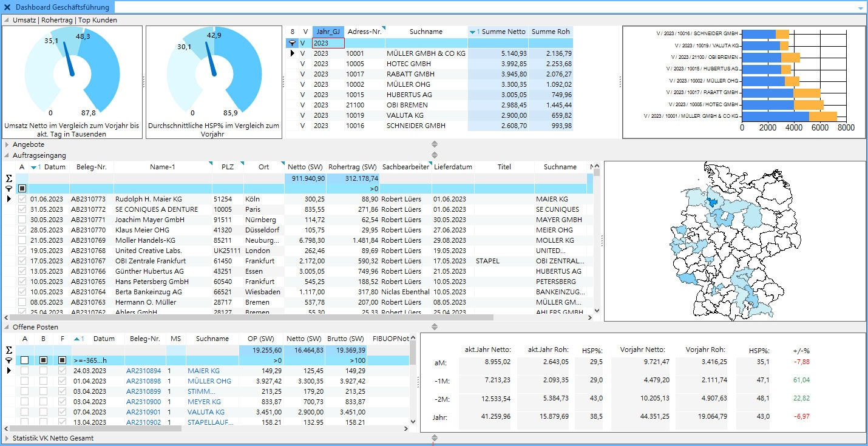Viewport: 868px width, 446px height.
Task: Open the dropdown arrow at the right end of the tab bar
Action: 861,8
